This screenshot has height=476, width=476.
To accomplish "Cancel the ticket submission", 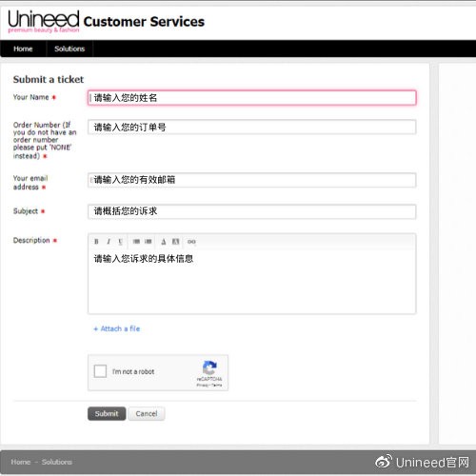I will (147, 413).
